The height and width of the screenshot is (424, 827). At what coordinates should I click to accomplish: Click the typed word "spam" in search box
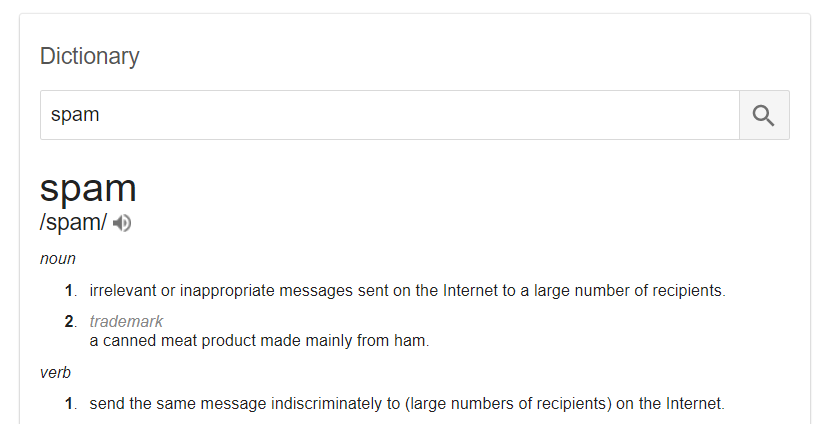pyautogui.click(x=75, y=115)
